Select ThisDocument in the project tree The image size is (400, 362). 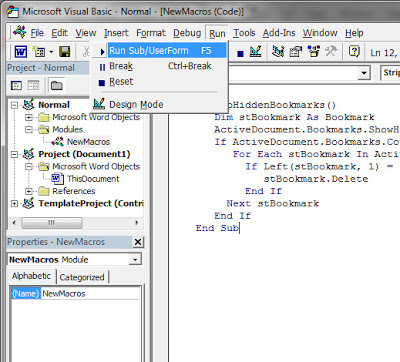[93, 179]
